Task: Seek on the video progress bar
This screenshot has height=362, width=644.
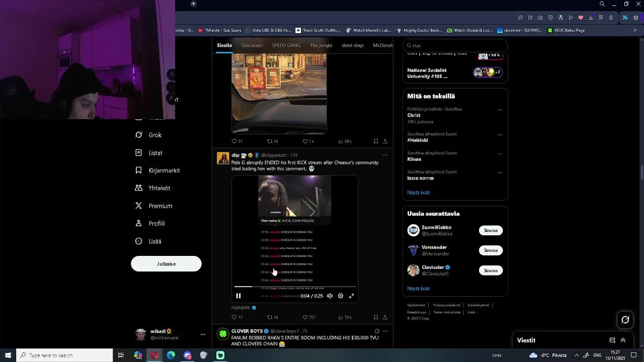Action: click(x=295, y=287)
